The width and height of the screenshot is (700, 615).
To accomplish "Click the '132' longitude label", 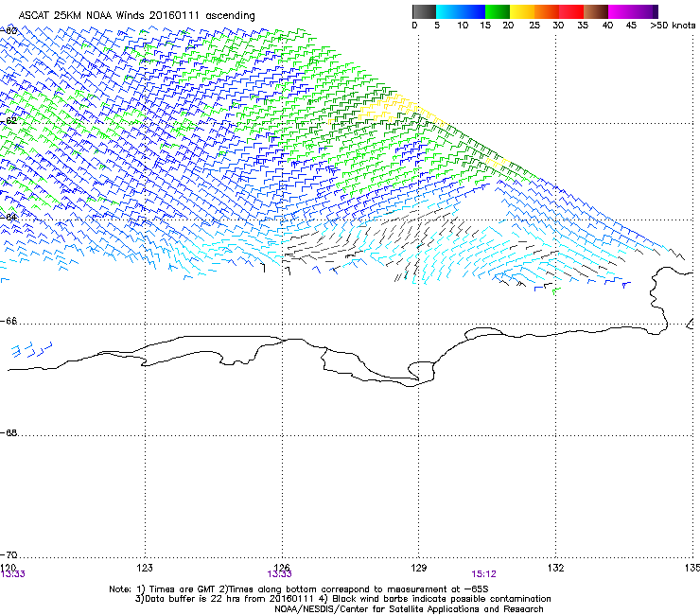I will point(555,568).
